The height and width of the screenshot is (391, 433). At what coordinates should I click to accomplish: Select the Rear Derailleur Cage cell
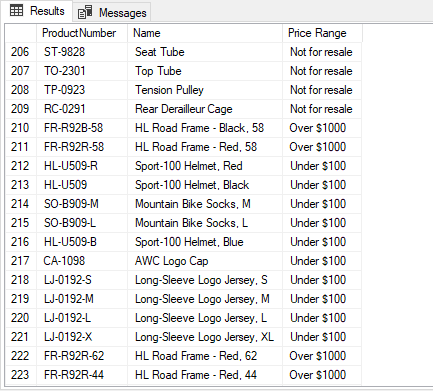pos(205,109)
